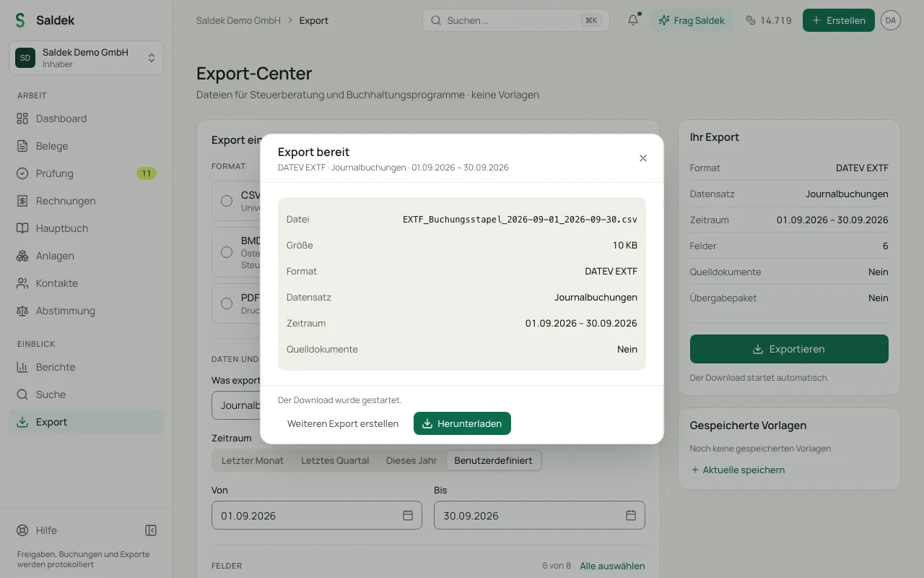This screenshot has width=924, height=578.
Task: Open Frag Saldek assistant
Action: (692, 20)
